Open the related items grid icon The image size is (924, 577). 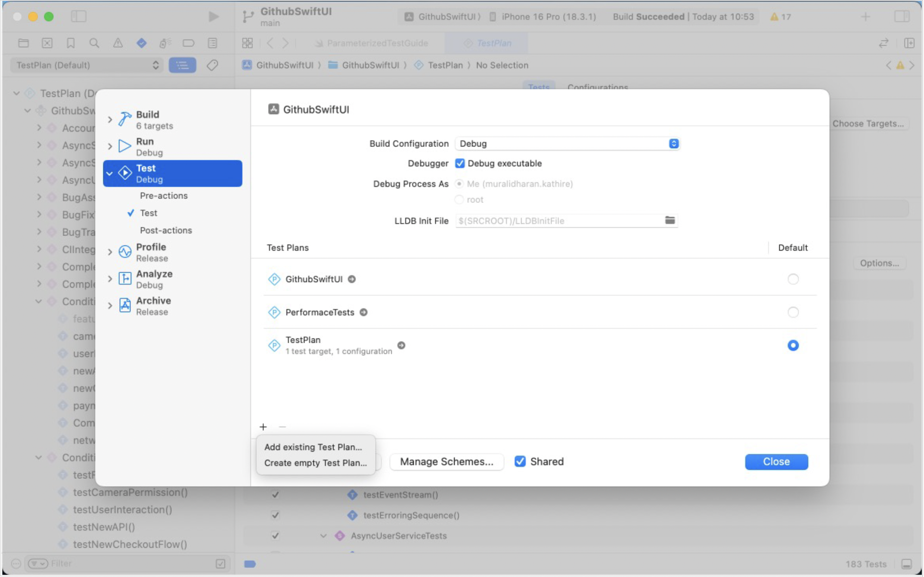tap(248, 43)
